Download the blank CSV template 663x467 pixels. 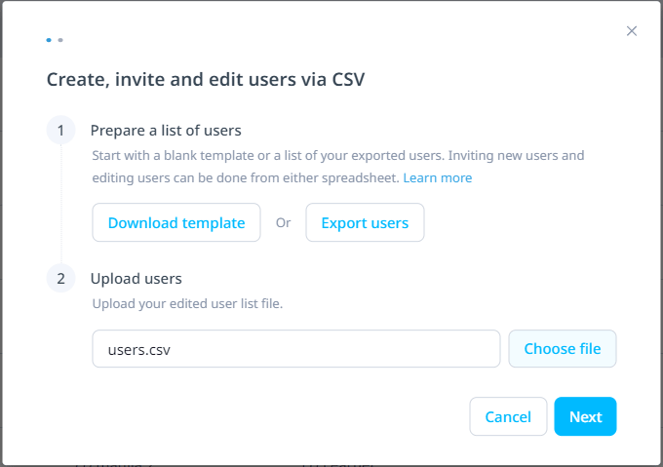[176, 223]
